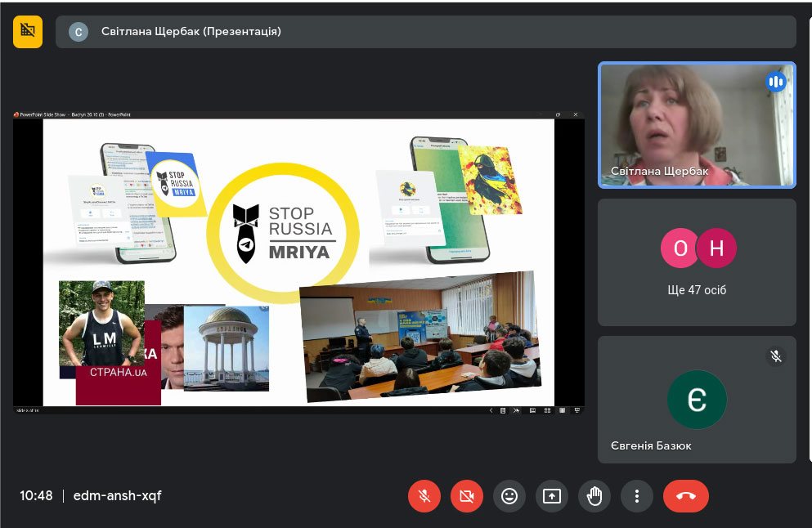Click the yellow stop-presenting icon
The image size is (812, 528).
(28, 32)
